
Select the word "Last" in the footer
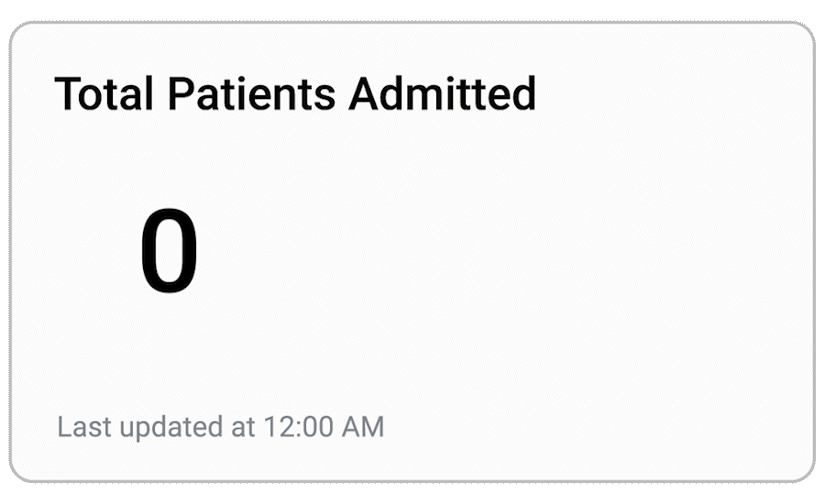pos(80,427)
